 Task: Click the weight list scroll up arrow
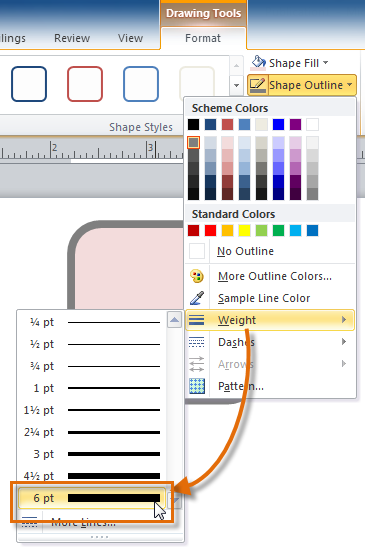175,320
